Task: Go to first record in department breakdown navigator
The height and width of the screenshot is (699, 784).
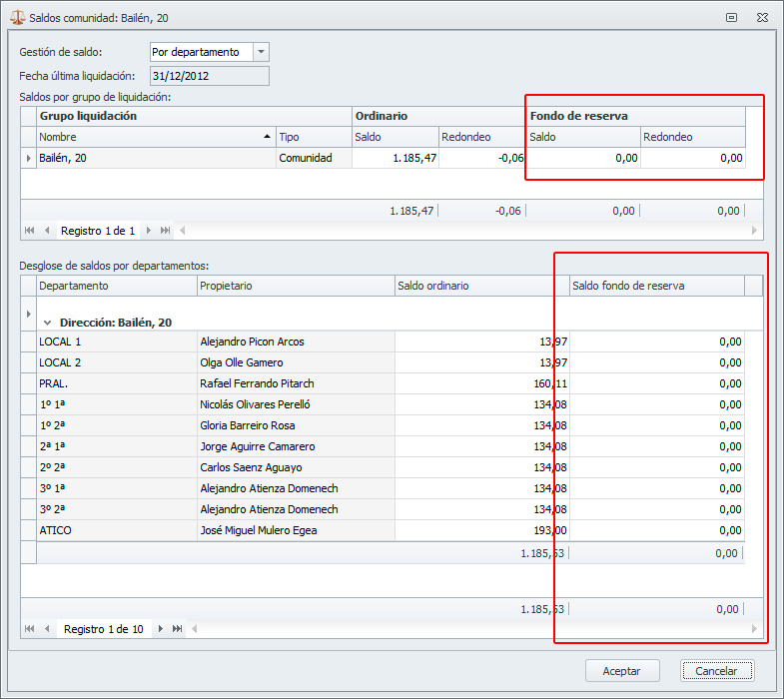Action: pos(29,629)
